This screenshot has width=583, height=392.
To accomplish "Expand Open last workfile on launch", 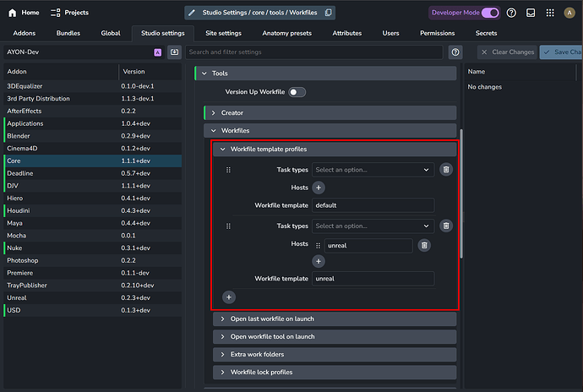I will point(335,318).
